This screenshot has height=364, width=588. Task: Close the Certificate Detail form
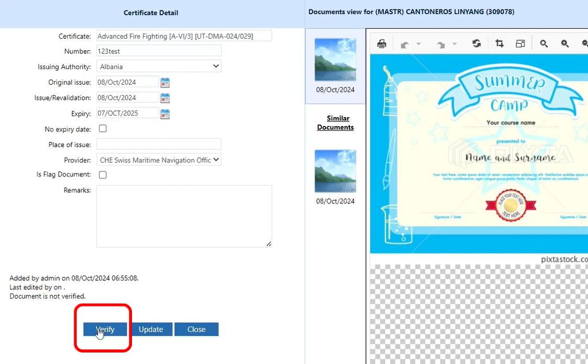pos(196,329)
